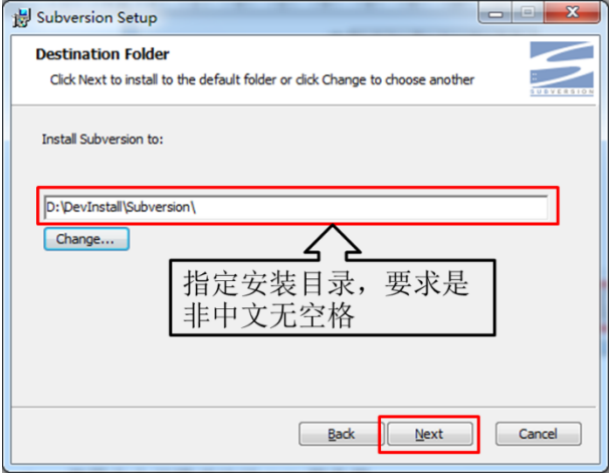Click the upward arrow annotation
This screenshot has width=614, height=474.
332,242
